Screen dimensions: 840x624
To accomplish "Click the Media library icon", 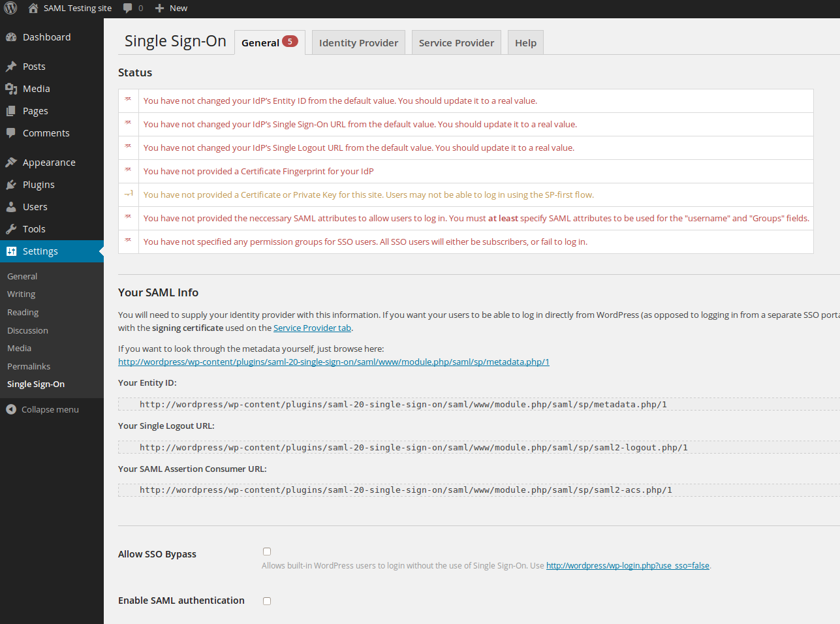I will (11, 89).
